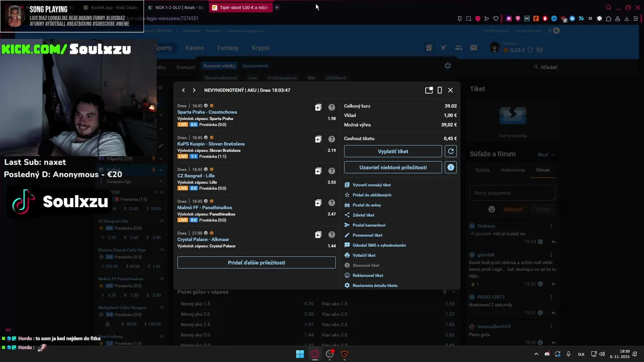Open the Fantasy section

coord(228,48)
